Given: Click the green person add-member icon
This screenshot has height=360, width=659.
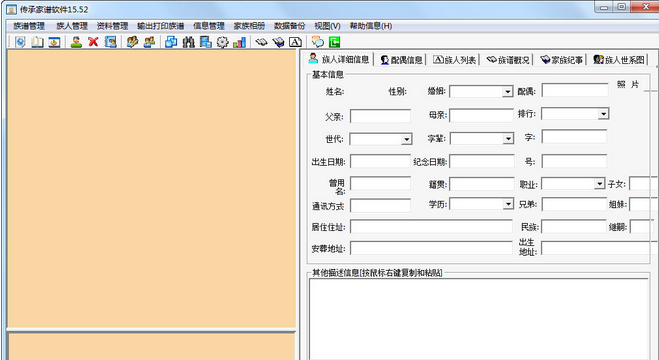Looking at the screenshot, I should tap(76, 42).
